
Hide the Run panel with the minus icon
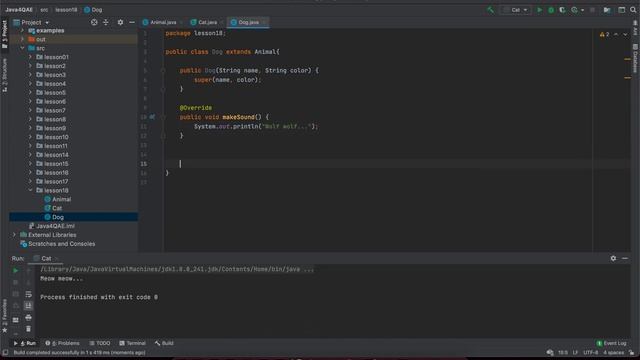(x=625, y=258)
